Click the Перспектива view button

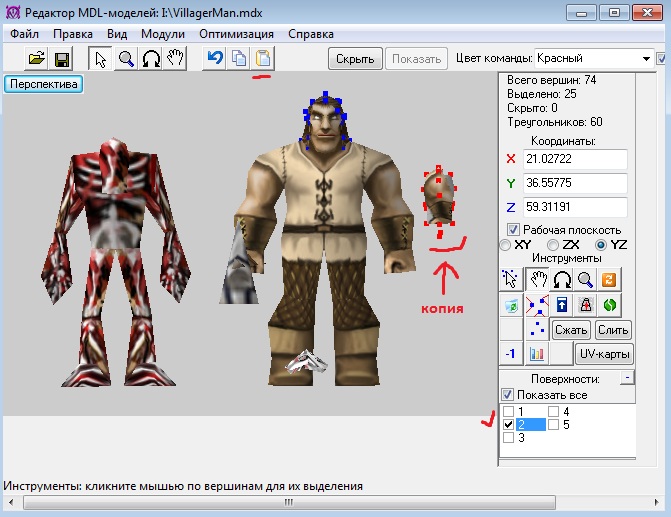point(44,84)
